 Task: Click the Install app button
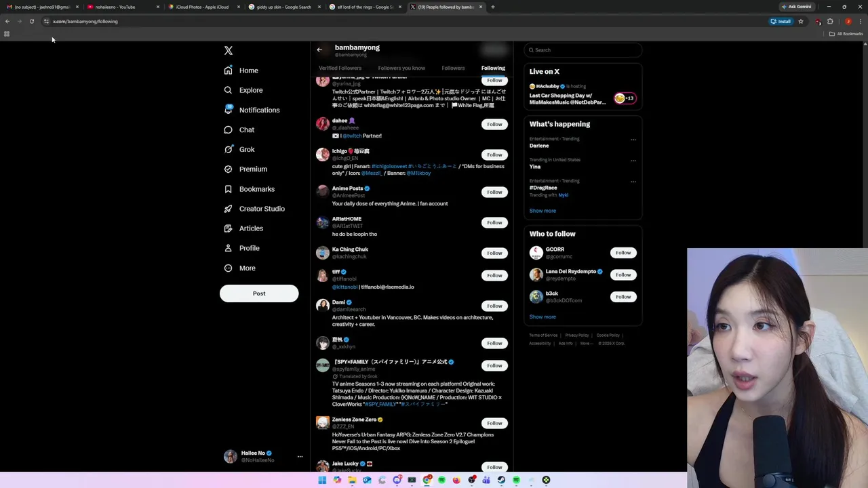point(781,21)
